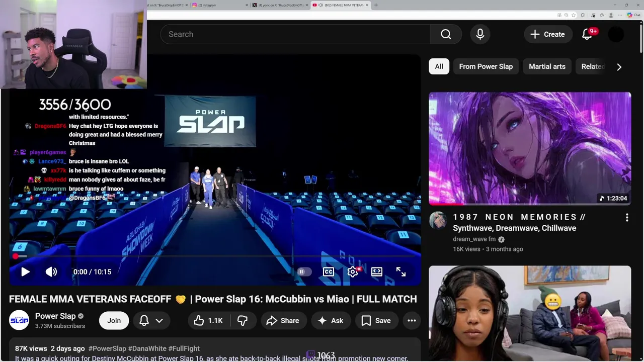The width and height of the screenshot is (644, 362).
Task: Open the browser Chat sidebar
Action: tap(633, 15)
